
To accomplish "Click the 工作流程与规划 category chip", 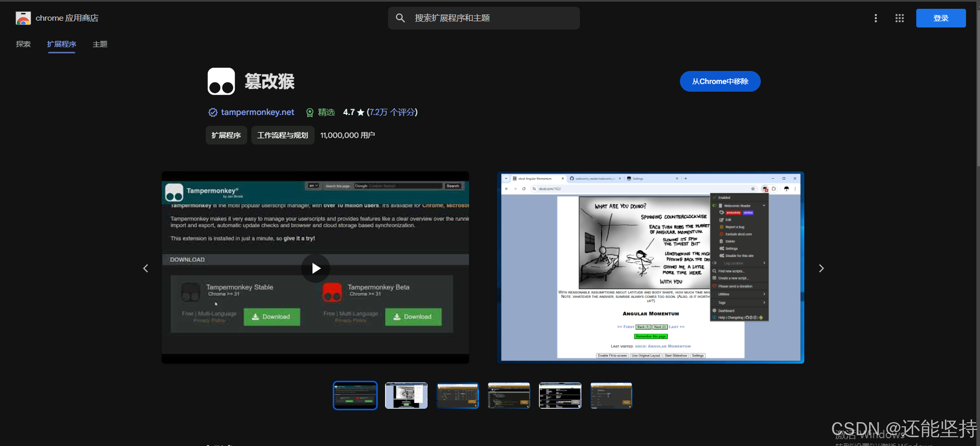I will (282, 135).
